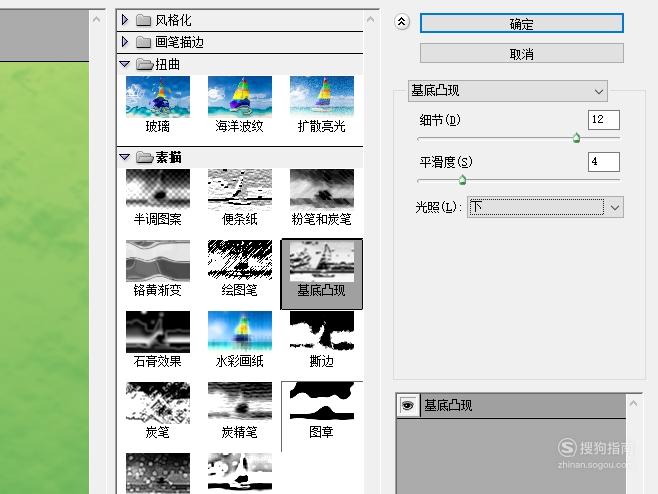Click the 画笔描边 folder label
This screenshot has width=658, height=494.
click(x=179, y=42)
